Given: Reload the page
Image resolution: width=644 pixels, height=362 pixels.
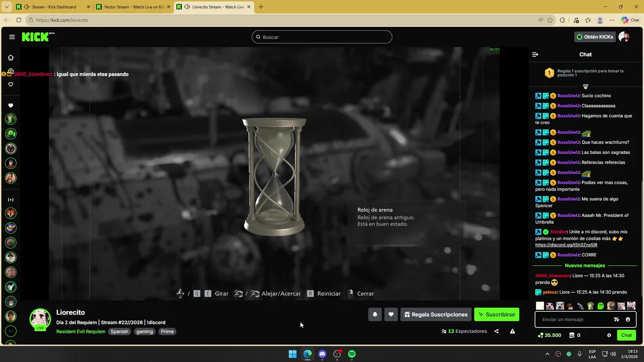Looking at the screenshot, I should [19, 20].
